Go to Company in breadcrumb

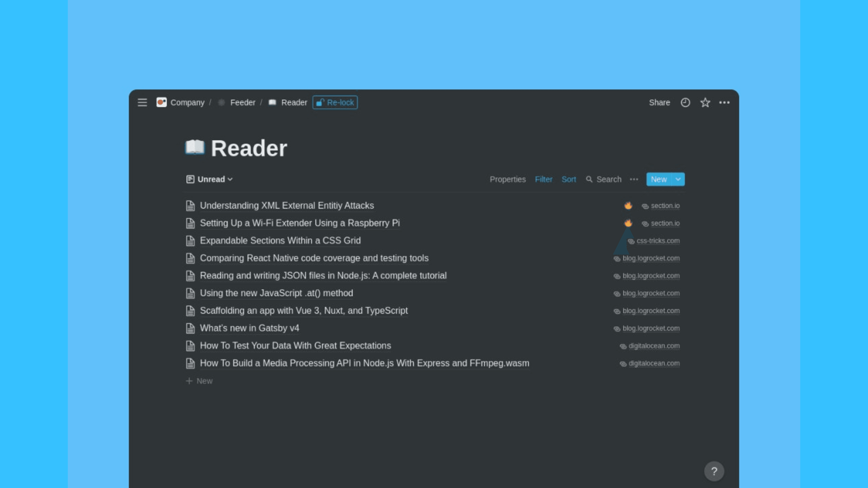187,102
